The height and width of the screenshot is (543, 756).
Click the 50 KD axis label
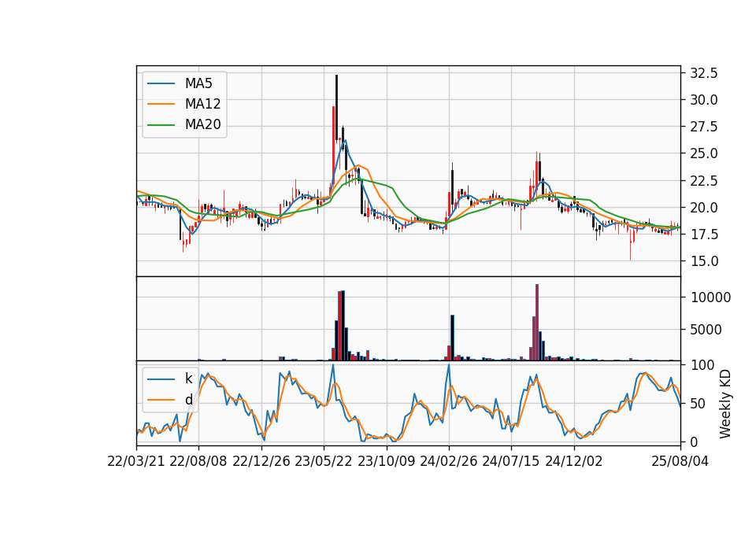pyautogui.click(x=699, y=403)
